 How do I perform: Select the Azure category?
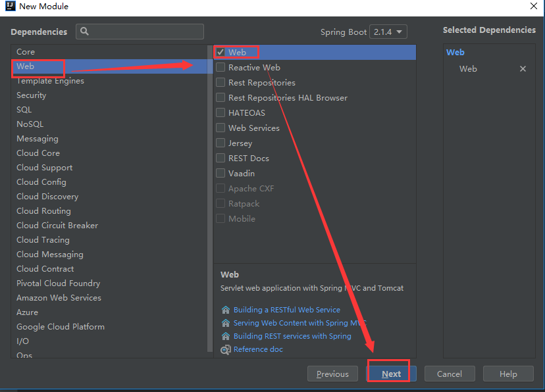pyautogui.click(x=109, y=312)
